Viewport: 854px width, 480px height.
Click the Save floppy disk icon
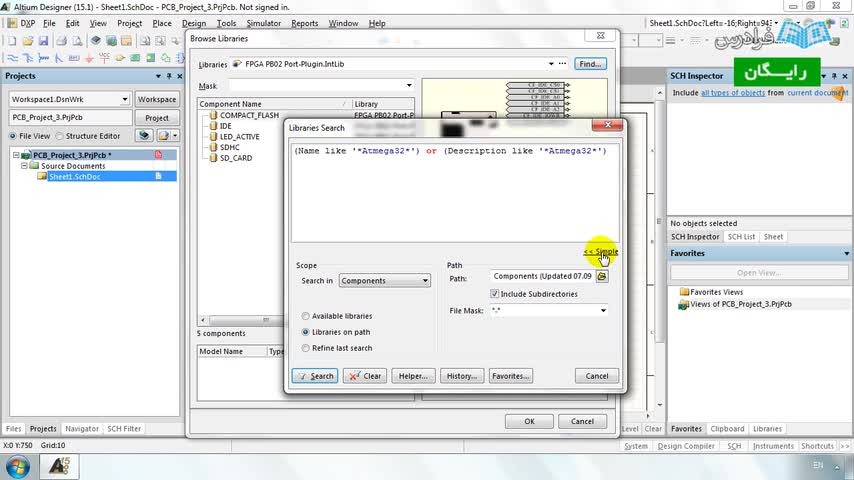44,41
